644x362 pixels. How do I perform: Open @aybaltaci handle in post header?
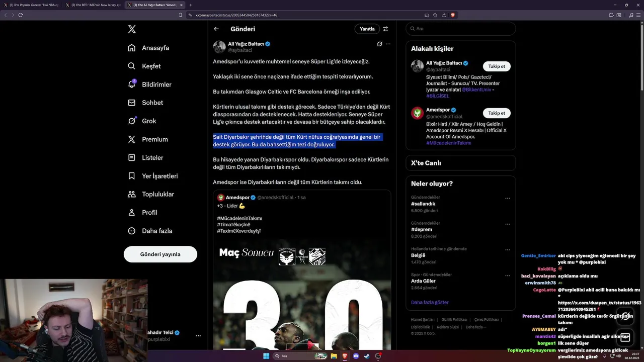[x=240, y=50]
